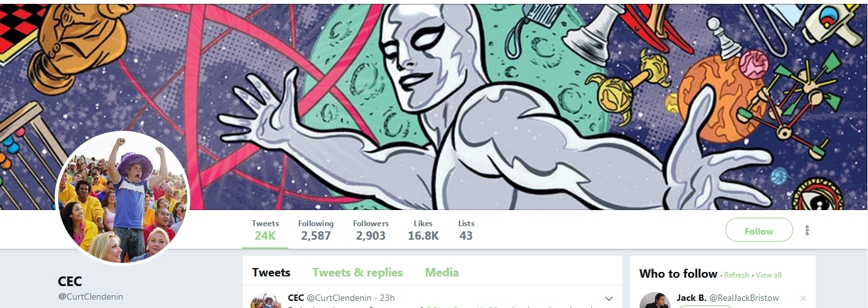The image size is (868, 308).
Task: Click the Follow button
Action: [x=759, y=230]
